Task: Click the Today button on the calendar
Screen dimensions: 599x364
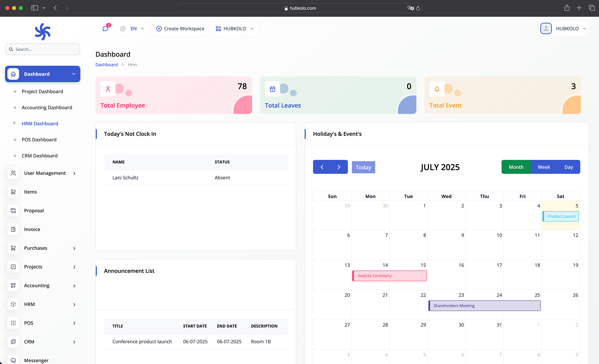Action: pos(363,167)
